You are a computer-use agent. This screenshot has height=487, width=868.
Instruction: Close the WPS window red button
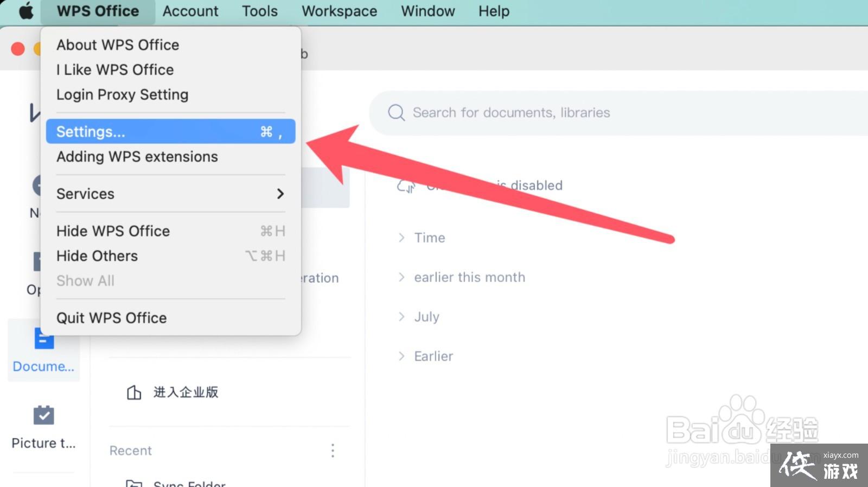[18, 49]
